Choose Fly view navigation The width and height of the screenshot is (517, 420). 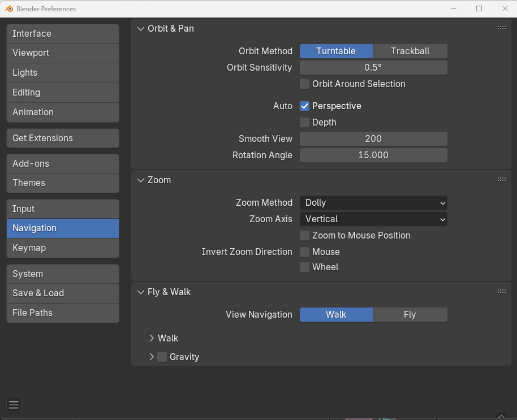click(x=410, y=315)
